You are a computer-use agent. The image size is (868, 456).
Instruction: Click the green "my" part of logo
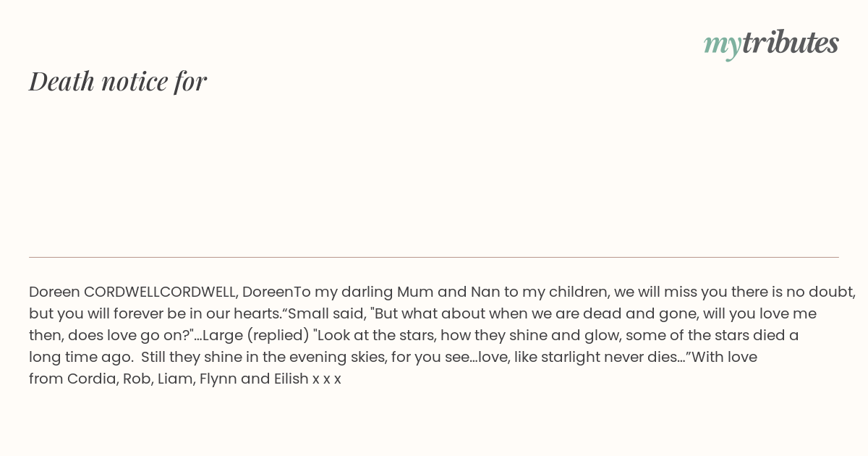[722, 46]
